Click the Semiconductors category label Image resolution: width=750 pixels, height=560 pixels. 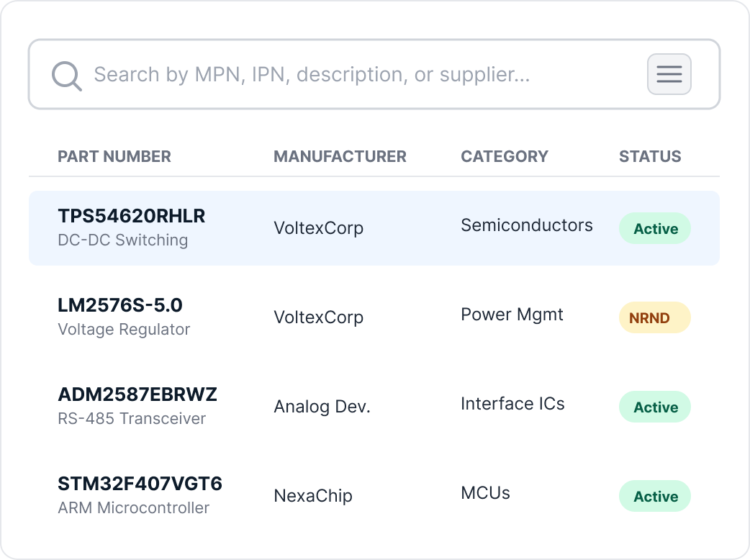(527, 225)
